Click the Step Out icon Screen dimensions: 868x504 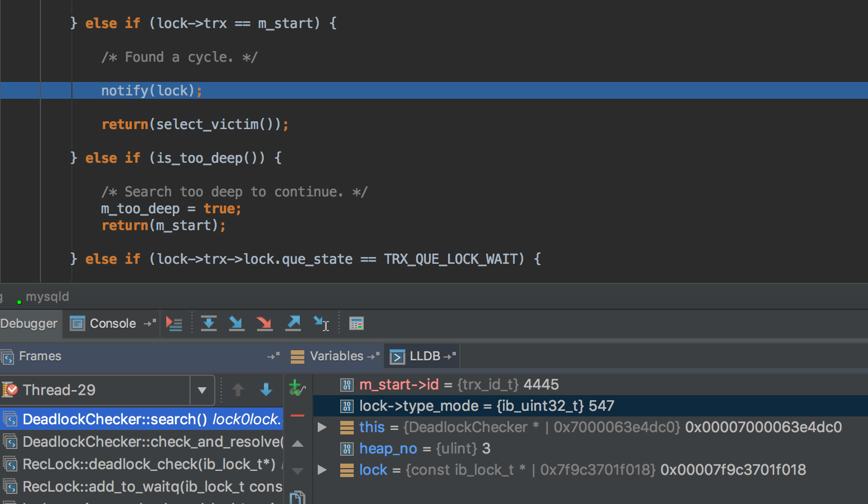tap(293, 323)
